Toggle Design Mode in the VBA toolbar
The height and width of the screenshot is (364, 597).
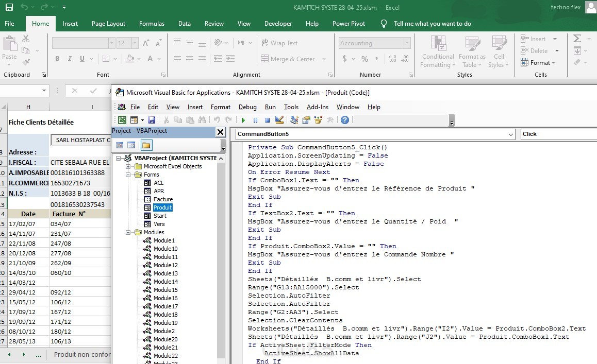[x=279, y=120]
